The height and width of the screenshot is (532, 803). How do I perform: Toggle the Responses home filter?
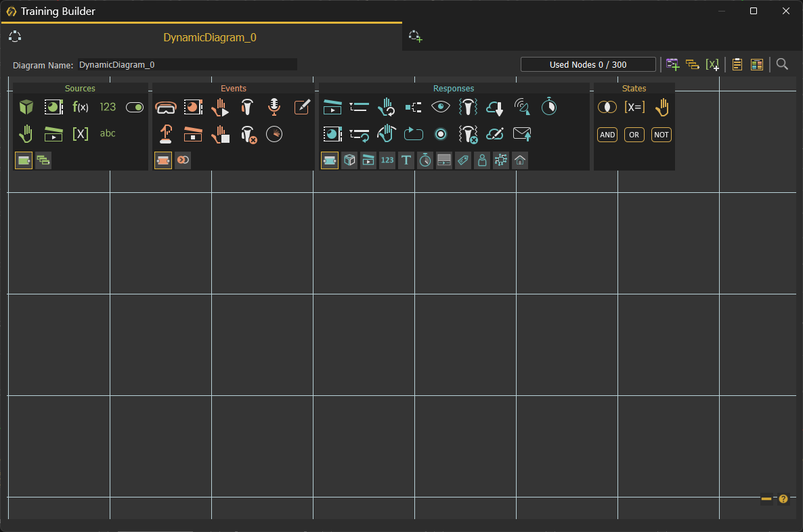520,160
